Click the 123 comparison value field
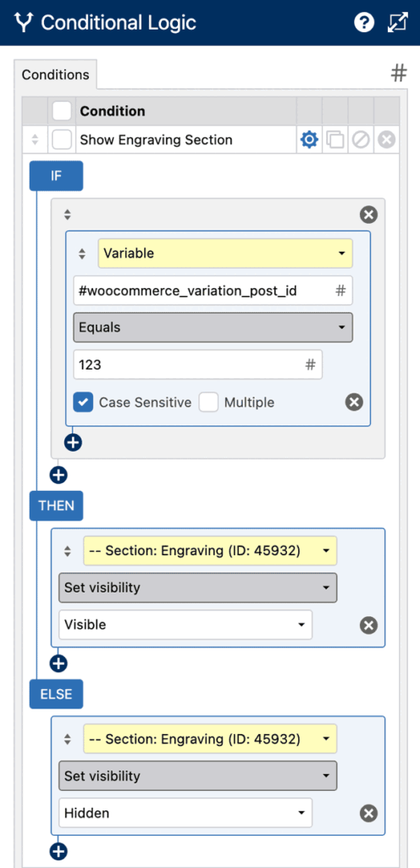The width and height of the screenshot is (420, 868). tap(198, 364)
